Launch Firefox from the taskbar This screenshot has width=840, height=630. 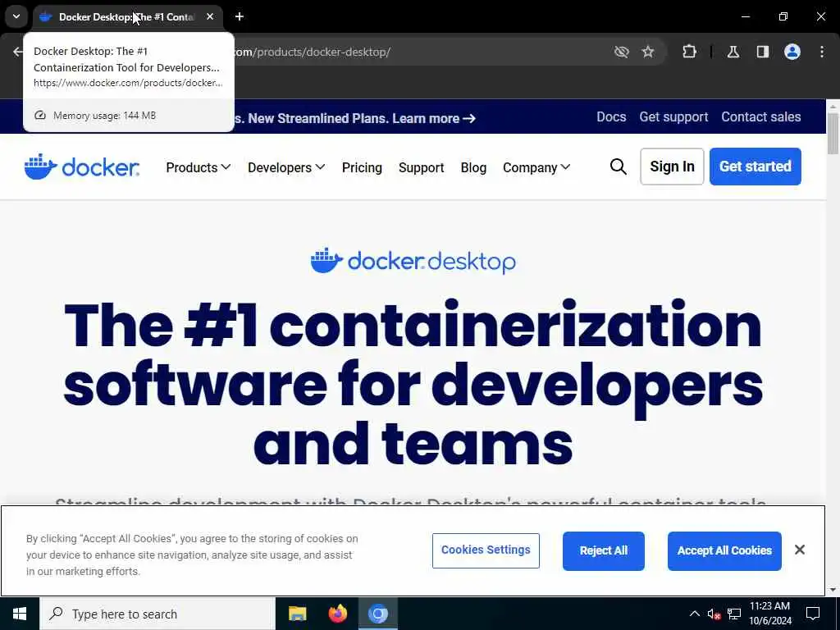click(337, 614)
